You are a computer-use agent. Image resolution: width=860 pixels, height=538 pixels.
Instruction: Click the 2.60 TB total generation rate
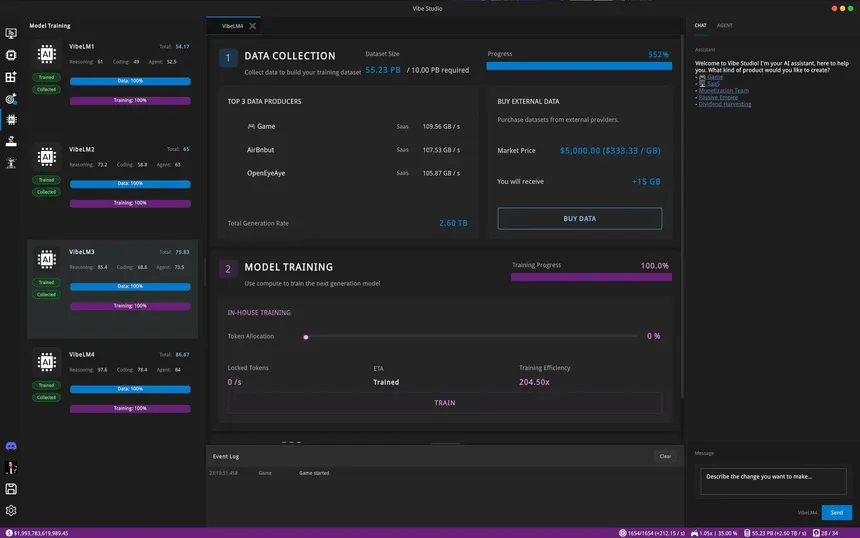click(453, 223)
